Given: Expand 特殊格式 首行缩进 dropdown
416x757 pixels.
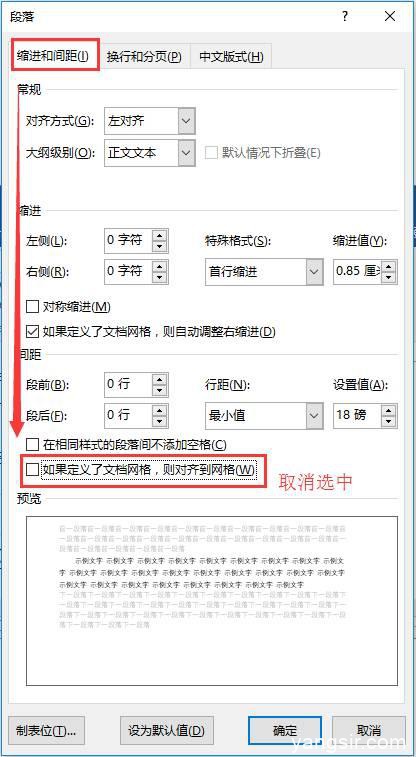Looking at the screenshot, I should 314,272.
